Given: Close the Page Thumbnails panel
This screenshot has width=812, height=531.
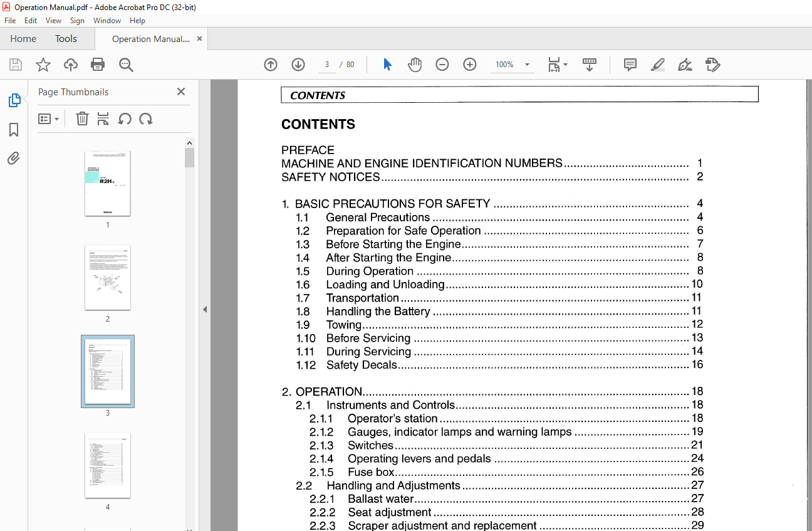Looking at the screenshot, I should click(181, 92).
